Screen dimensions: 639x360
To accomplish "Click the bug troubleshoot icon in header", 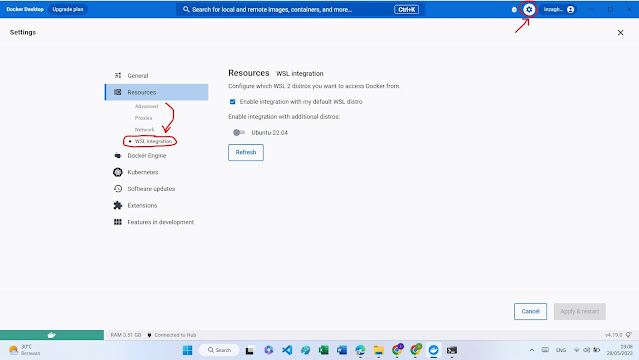I will (x=514, y=9).
